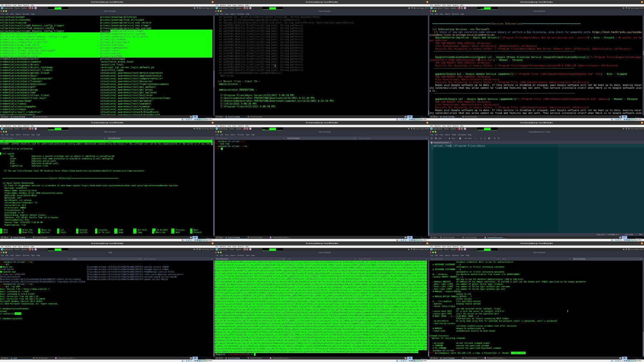The width and height of the screenshot is (644, 362).
Task: Click the Find magnifier icon in Pluma
Action: click(494, 138)
